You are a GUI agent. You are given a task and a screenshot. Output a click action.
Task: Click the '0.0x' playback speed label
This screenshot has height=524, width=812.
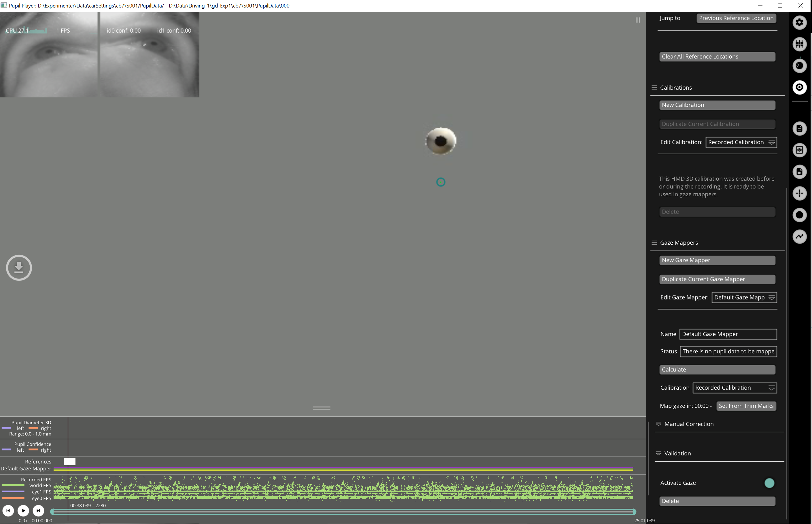23,521
